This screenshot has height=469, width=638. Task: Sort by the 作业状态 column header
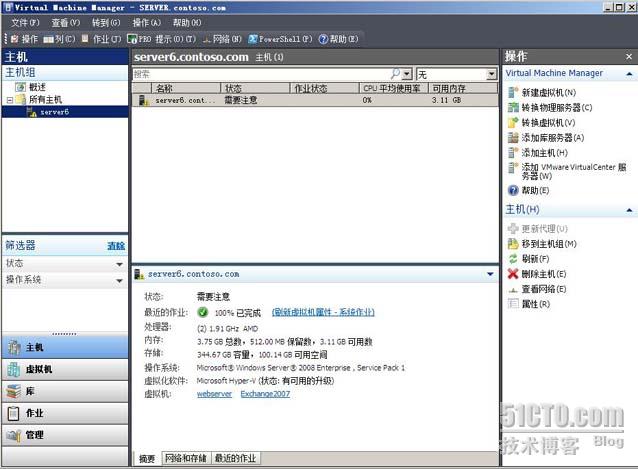(x=324, y=88)
